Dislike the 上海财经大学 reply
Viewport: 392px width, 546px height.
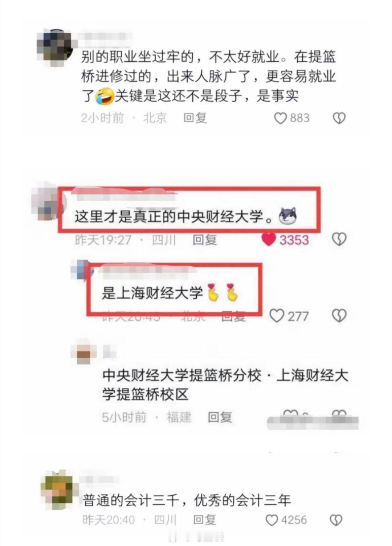point(339,316)
